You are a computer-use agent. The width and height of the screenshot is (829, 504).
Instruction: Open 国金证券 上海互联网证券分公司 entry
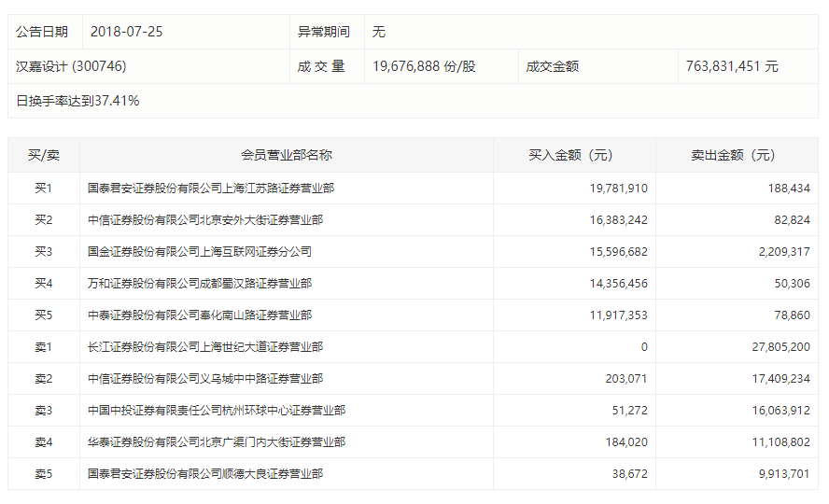(x=200, y=252)
